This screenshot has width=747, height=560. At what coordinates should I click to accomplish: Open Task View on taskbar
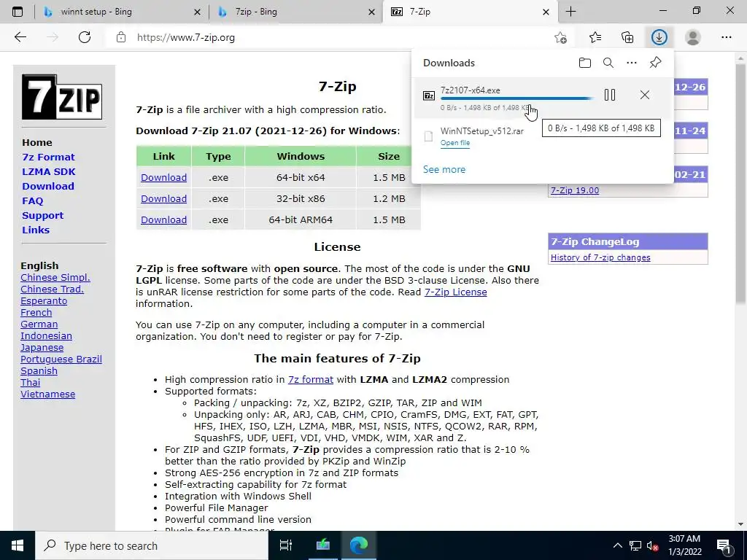pyautogui.click(x=286, y=545)
